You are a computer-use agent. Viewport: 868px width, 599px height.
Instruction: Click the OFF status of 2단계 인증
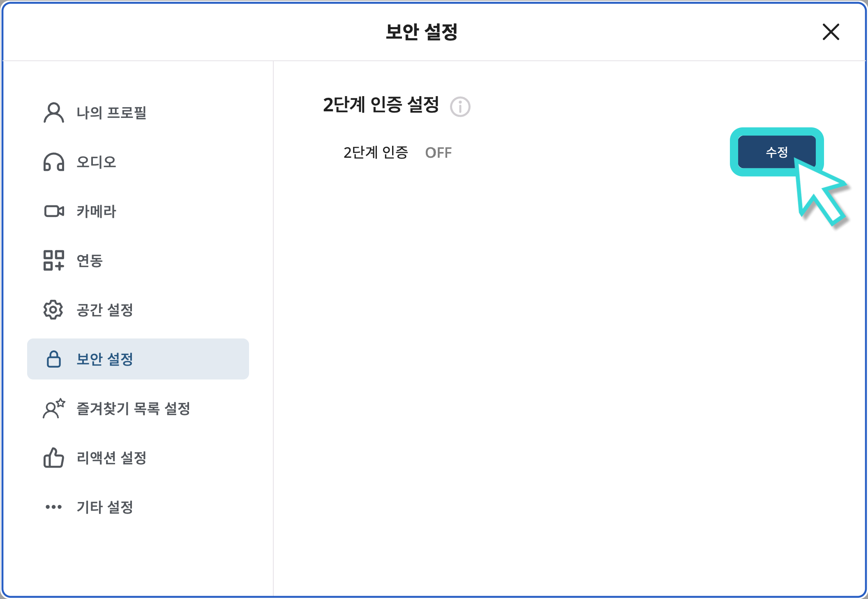tap(439, 152)
